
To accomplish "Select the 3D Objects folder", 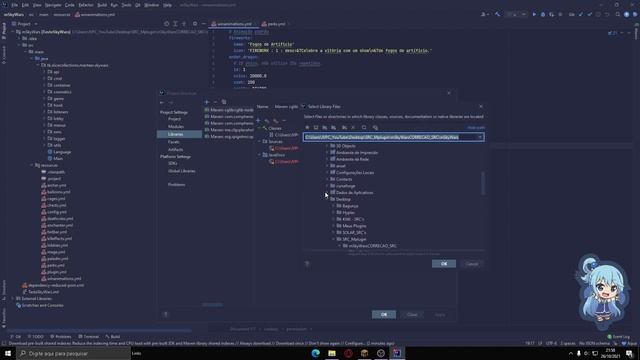I will pyautogui.click(x=345, y=146).
